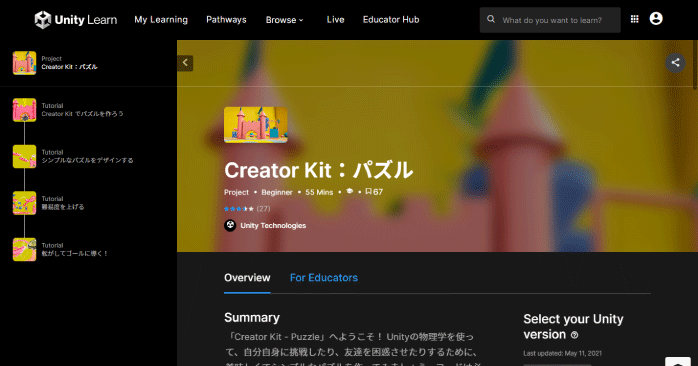Navigate to Educator Hub
698x366 pixels.
point(391,20)
